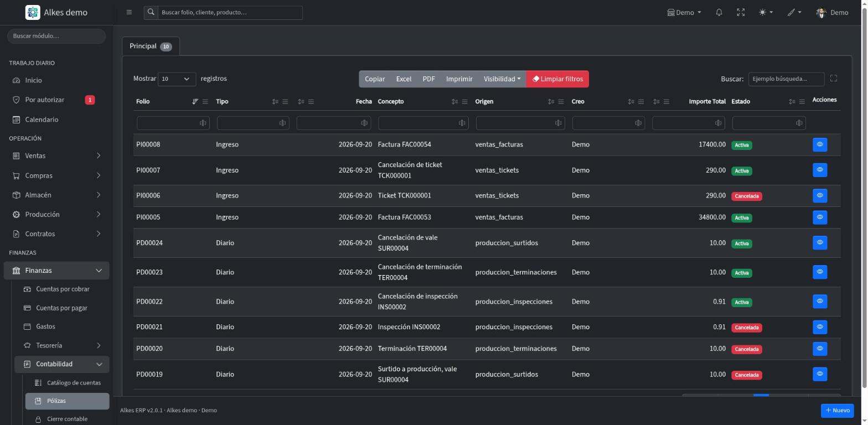Open Cuentas por cobrar
This screenshot has width=868, height=425.
[x=62, y=289]
